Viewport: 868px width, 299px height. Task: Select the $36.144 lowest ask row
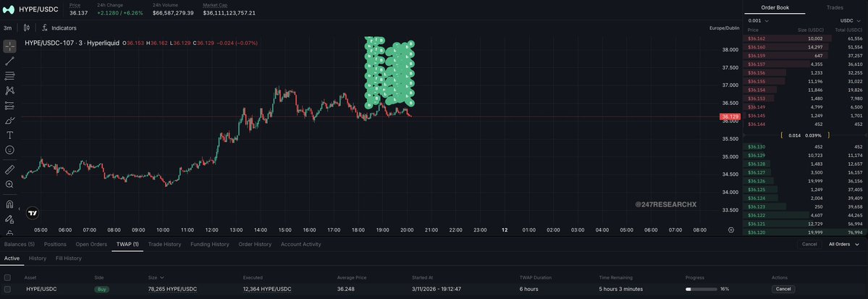(x=805, y=124)
